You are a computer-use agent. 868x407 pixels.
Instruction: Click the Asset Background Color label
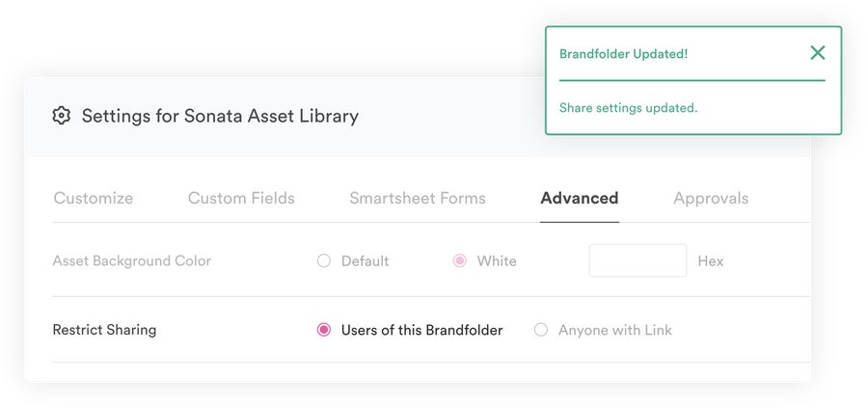pyautogui.click(x=132, y=260)
